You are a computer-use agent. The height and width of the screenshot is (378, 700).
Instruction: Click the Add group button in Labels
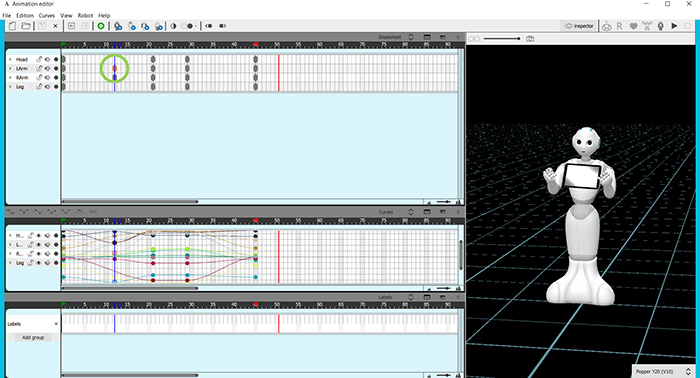click(x=33, y=337)
